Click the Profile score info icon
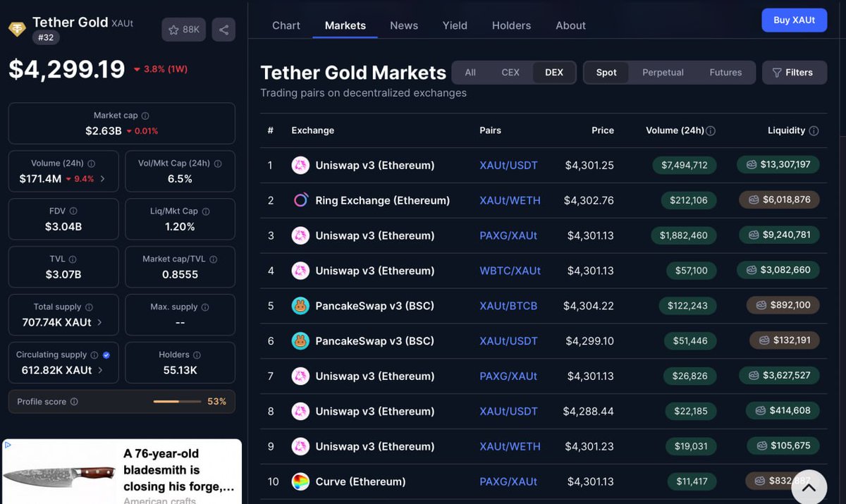Screen dimensions: 846x504 74,402
